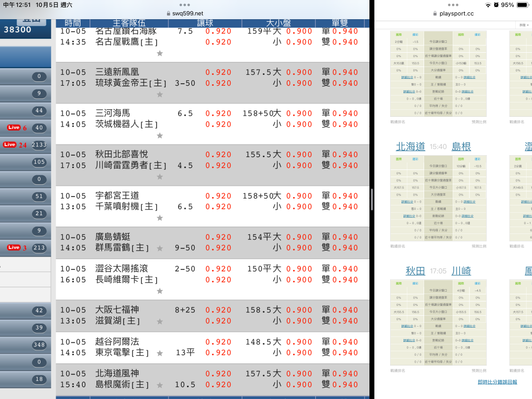Favorite the 群馬雷鶴 match star

tap(160, 248)
